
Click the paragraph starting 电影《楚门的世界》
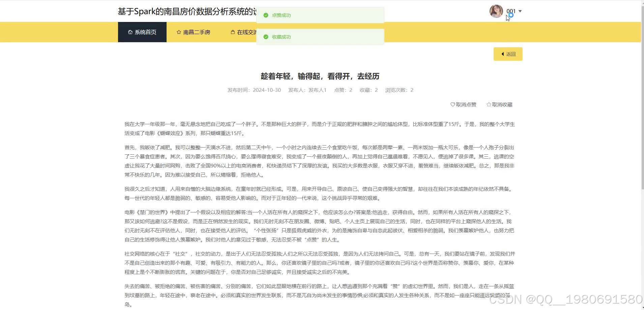point(320,226)
